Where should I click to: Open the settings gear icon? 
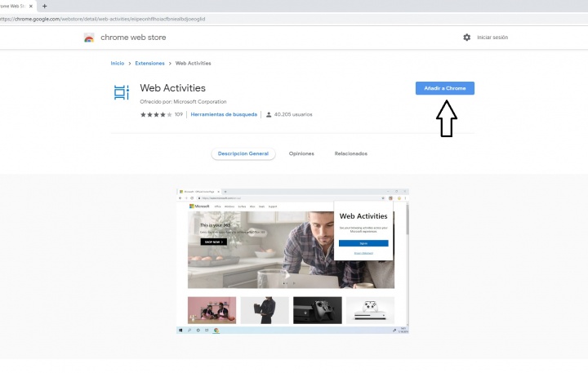466,37
